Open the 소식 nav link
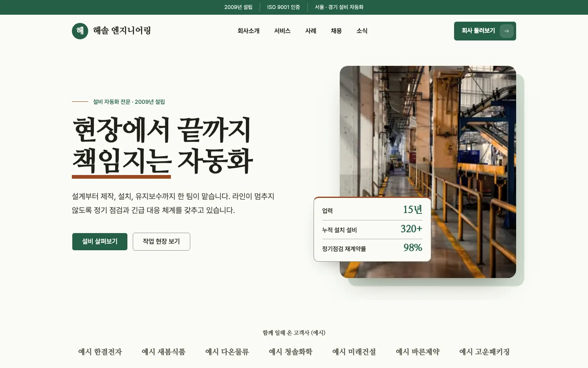The width and height of the screenshot is (588, 368). (362, 31)
